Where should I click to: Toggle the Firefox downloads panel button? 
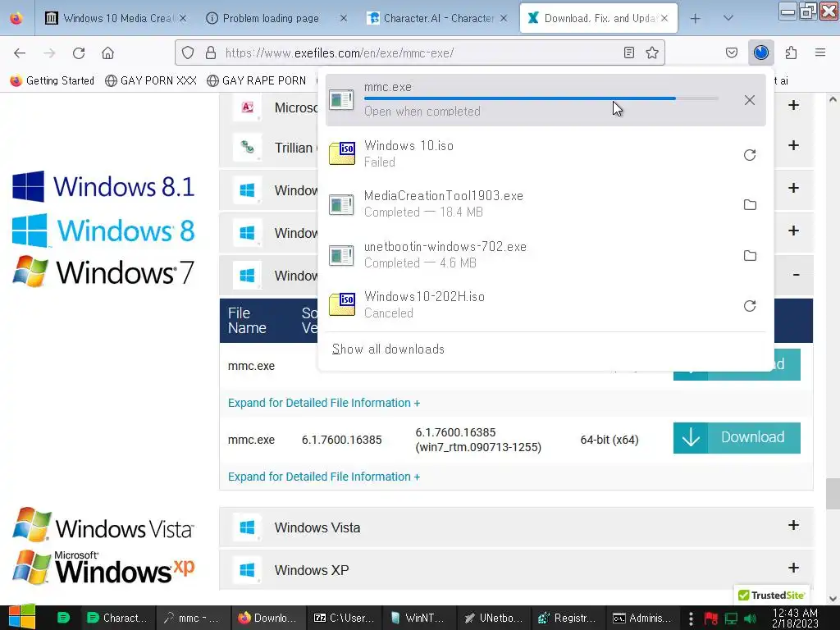[760, 52]
